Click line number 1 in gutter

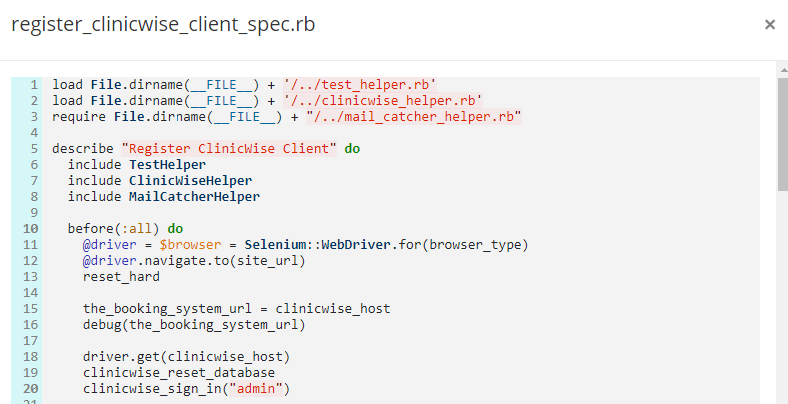click(x=34, y=84)
